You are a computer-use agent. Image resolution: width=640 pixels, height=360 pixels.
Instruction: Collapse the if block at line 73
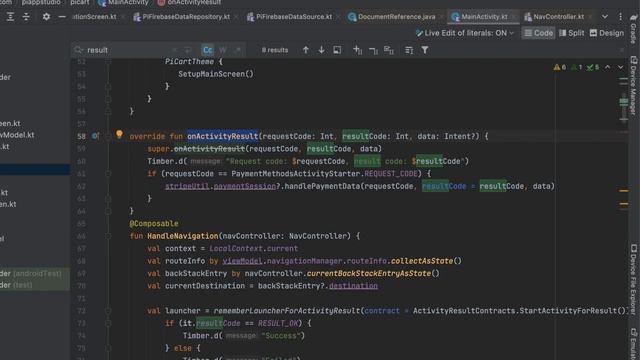tap(108, 323)
